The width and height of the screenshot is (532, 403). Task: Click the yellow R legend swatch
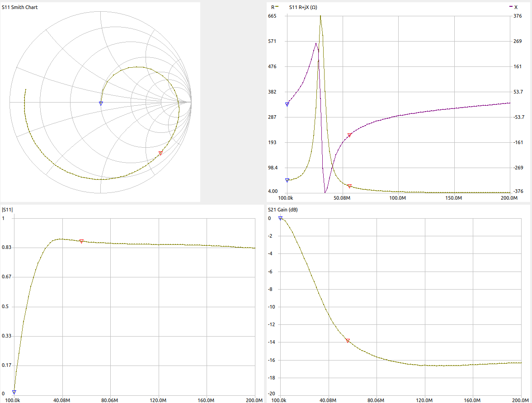pyautogui.click(x=277, y=7)
